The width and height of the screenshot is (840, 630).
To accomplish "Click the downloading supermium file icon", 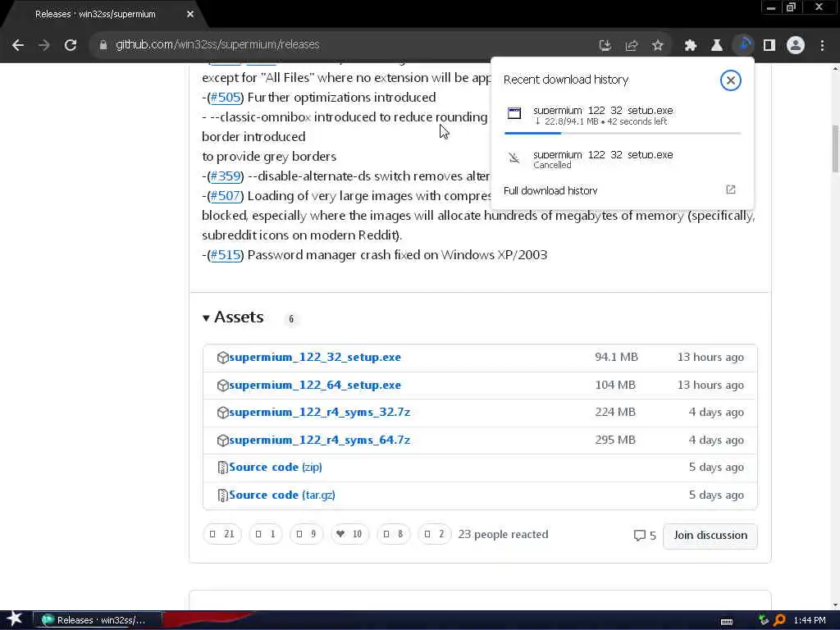I will (514, 113).
